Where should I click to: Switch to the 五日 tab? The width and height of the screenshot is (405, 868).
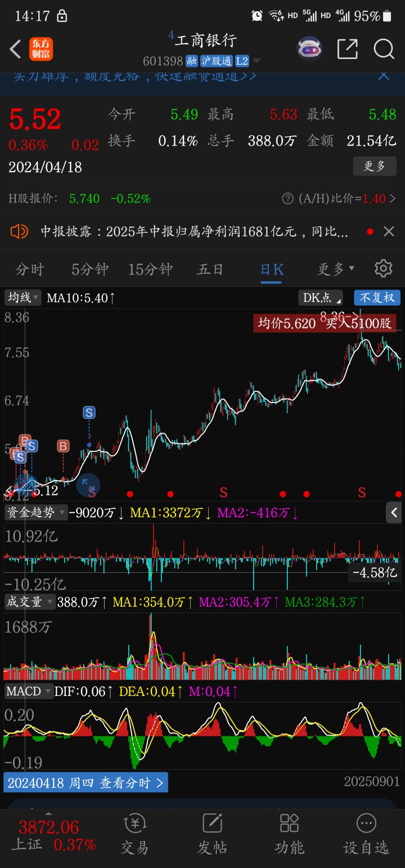210,269
